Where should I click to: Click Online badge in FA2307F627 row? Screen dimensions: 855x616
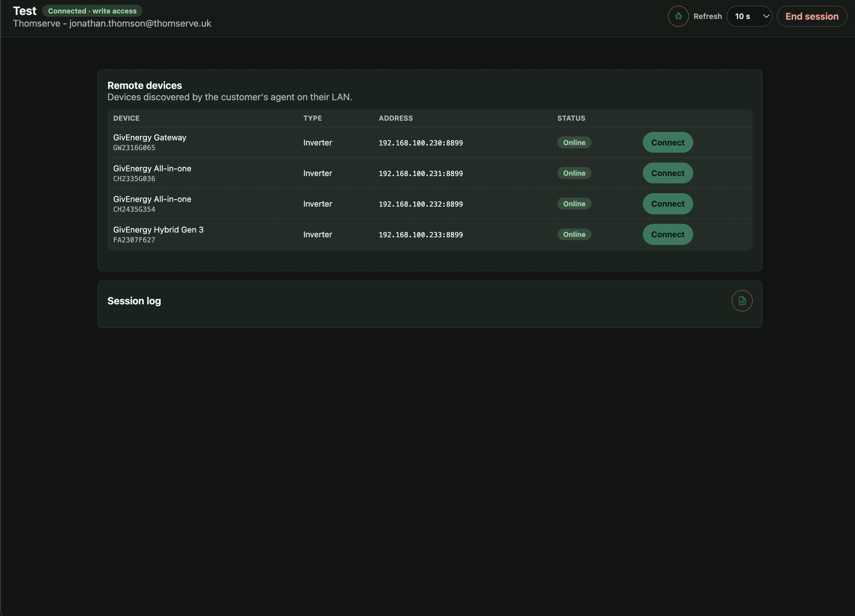tap(574, 234)
